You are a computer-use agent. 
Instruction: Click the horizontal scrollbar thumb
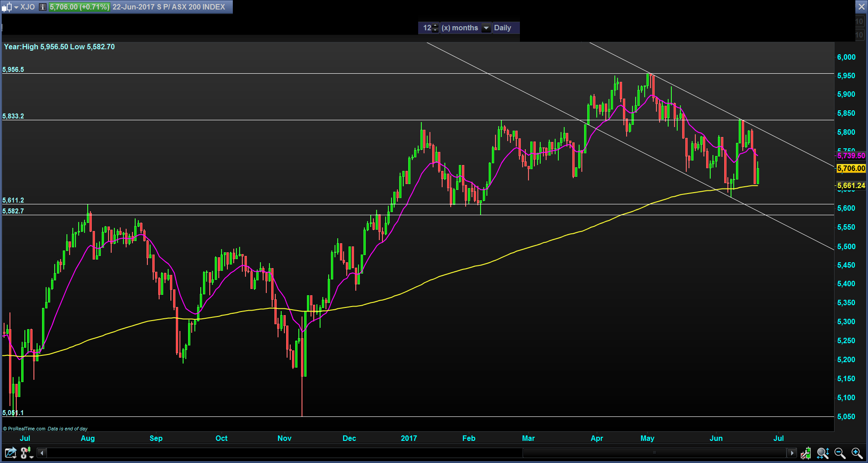tap(654, 453)
